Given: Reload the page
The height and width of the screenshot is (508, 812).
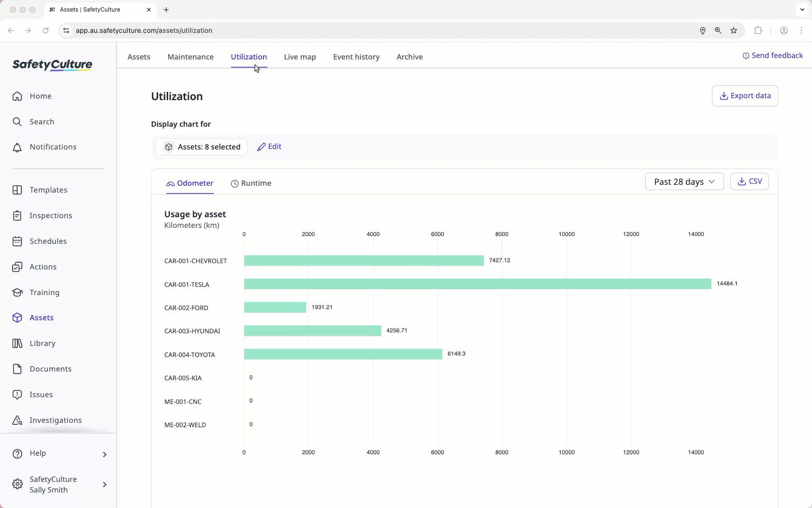Looking at the screenshot, I should 45,30.
